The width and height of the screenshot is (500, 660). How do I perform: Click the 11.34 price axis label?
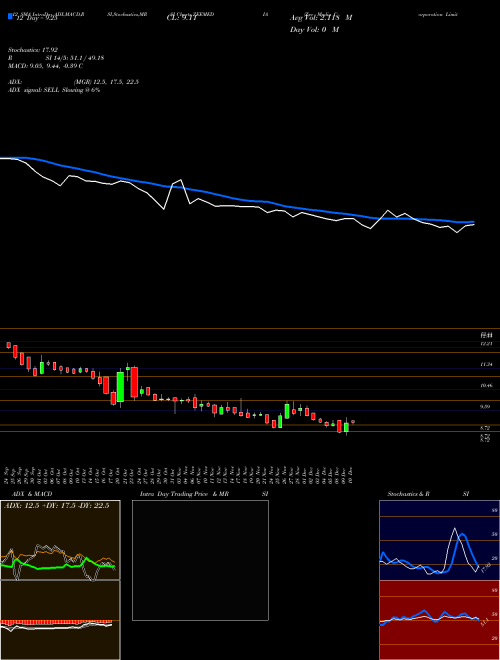point(486,365)
